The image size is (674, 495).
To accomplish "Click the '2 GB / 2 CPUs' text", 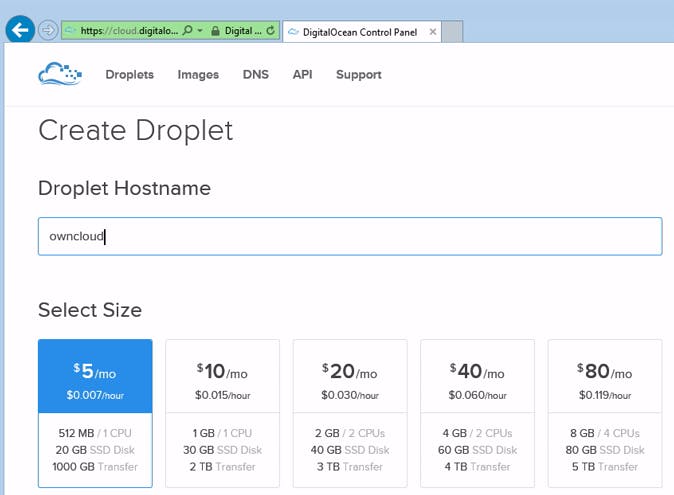I will pyautogui.click(x=350, y=433).
